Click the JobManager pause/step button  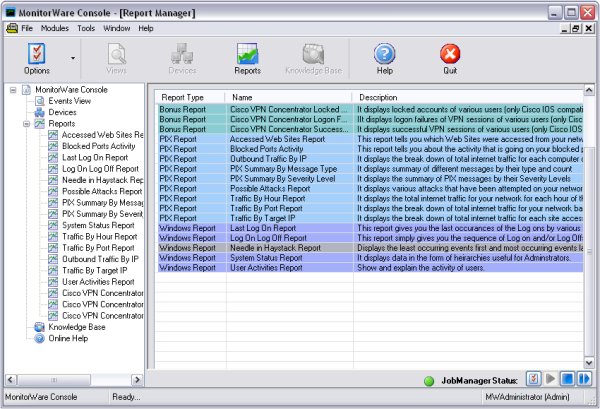(584, 379)
